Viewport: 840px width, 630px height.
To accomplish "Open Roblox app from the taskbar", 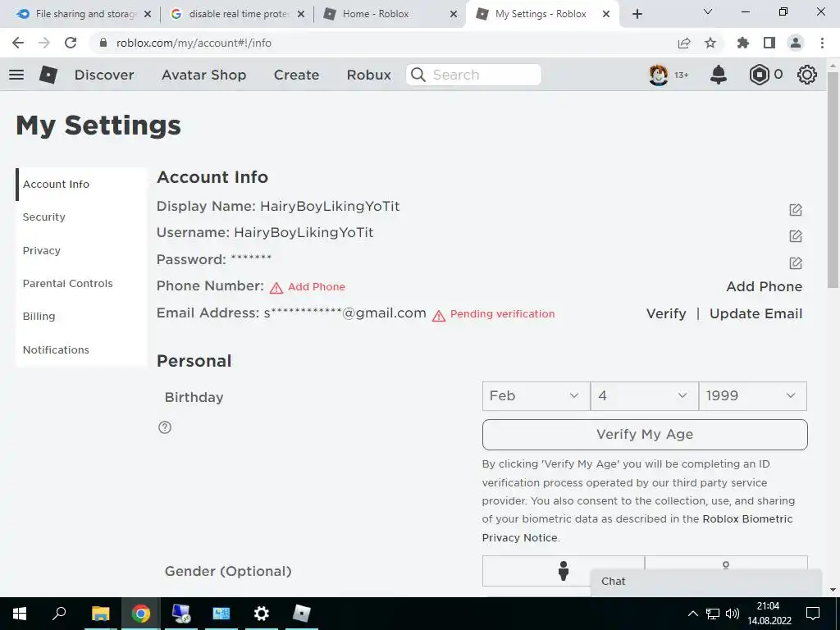I will click(302, 614).
